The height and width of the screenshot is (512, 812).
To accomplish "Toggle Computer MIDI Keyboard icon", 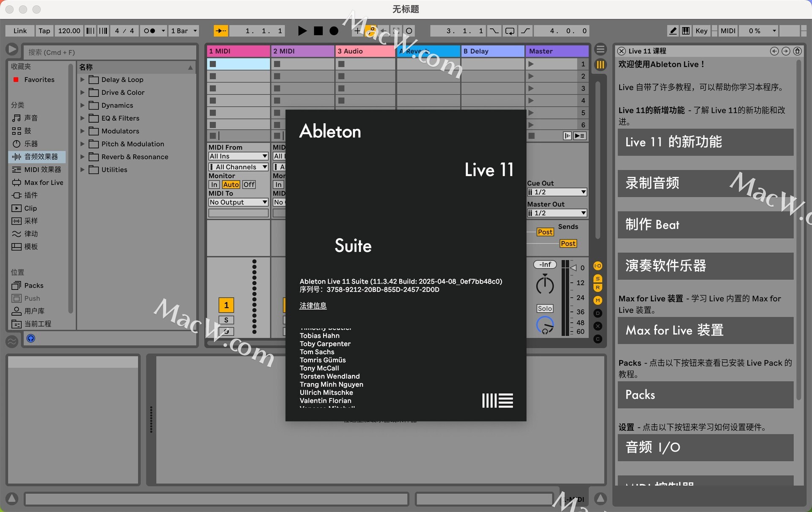I will click(x=686, y=31).
